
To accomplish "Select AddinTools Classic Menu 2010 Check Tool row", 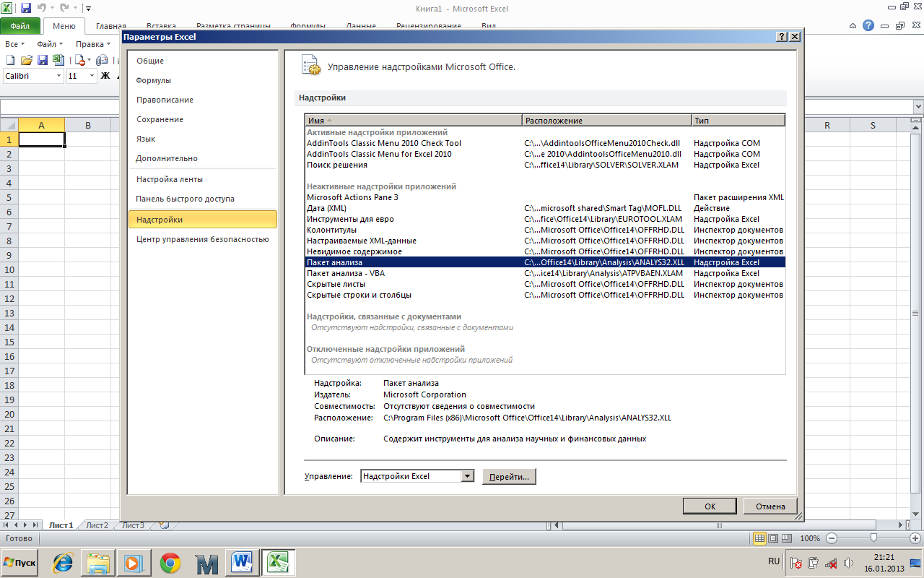I will tap(545, 143).
